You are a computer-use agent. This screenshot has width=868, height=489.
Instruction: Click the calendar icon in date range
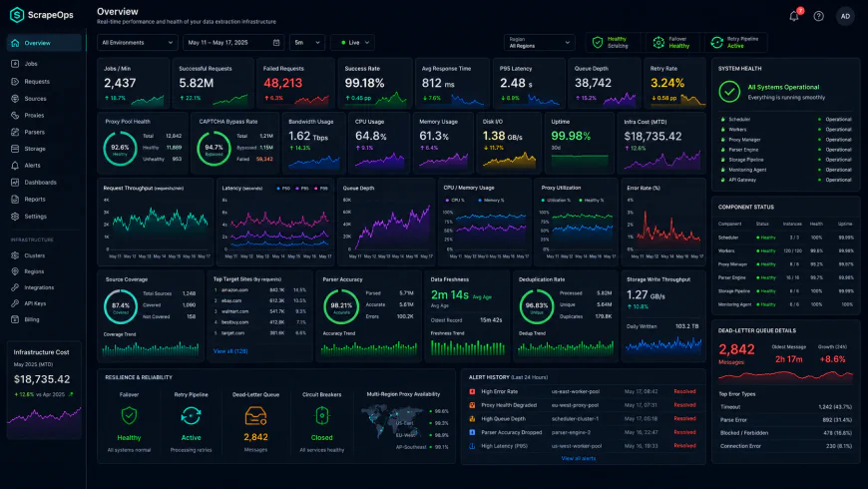coord(276,43)
